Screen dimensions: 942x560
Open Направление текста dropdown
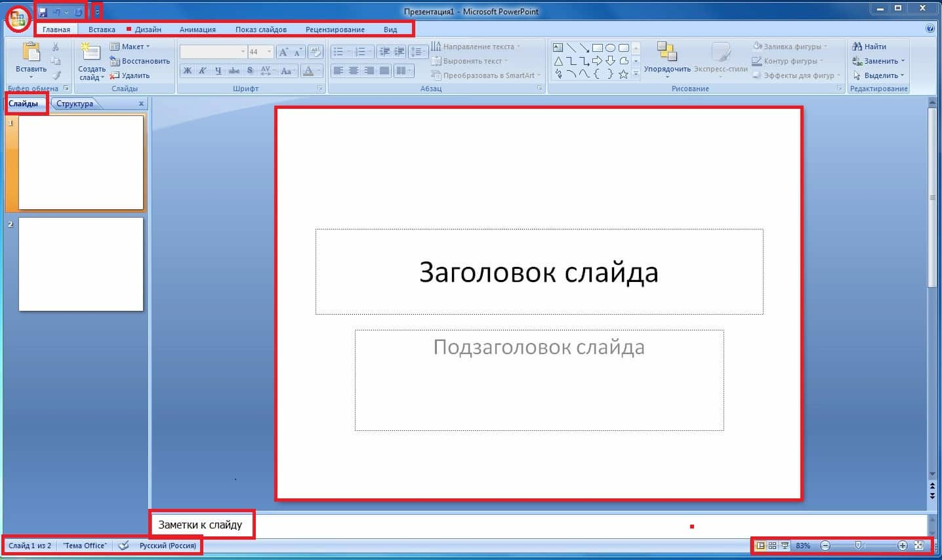(476, 47)
